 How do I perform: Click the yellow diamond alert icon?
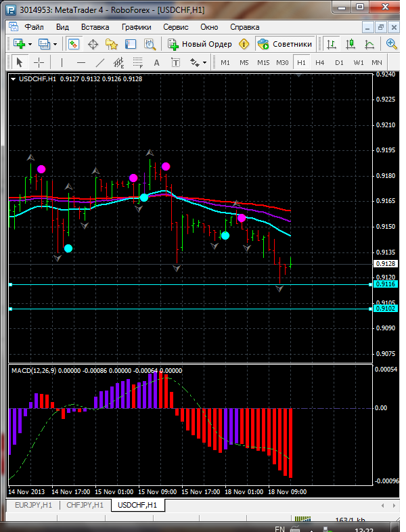click(244, 44)
